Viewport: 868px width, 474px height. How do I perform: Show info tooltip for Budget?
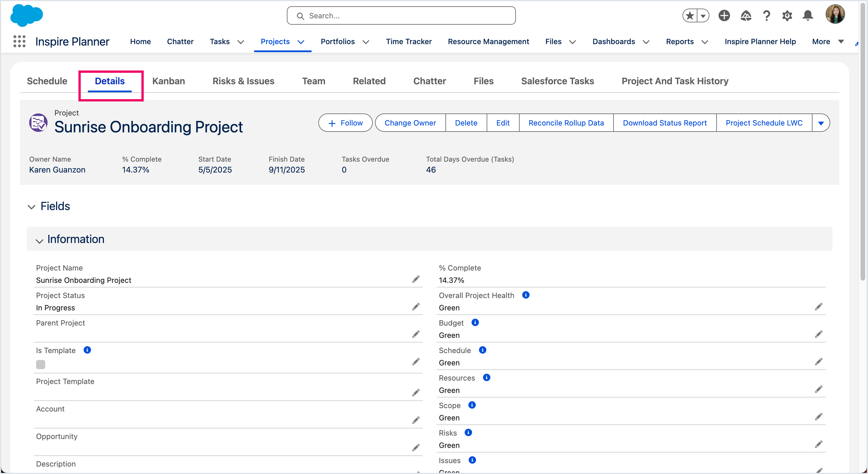tap(475, 322)
